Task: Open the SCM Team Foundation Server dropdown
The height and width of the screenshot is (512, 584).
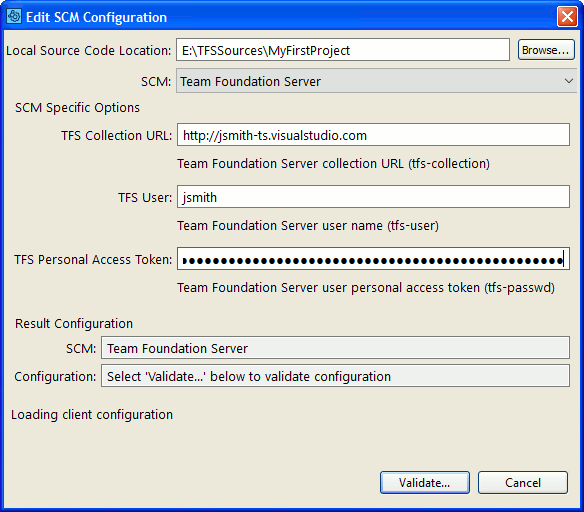Action: 376,81
